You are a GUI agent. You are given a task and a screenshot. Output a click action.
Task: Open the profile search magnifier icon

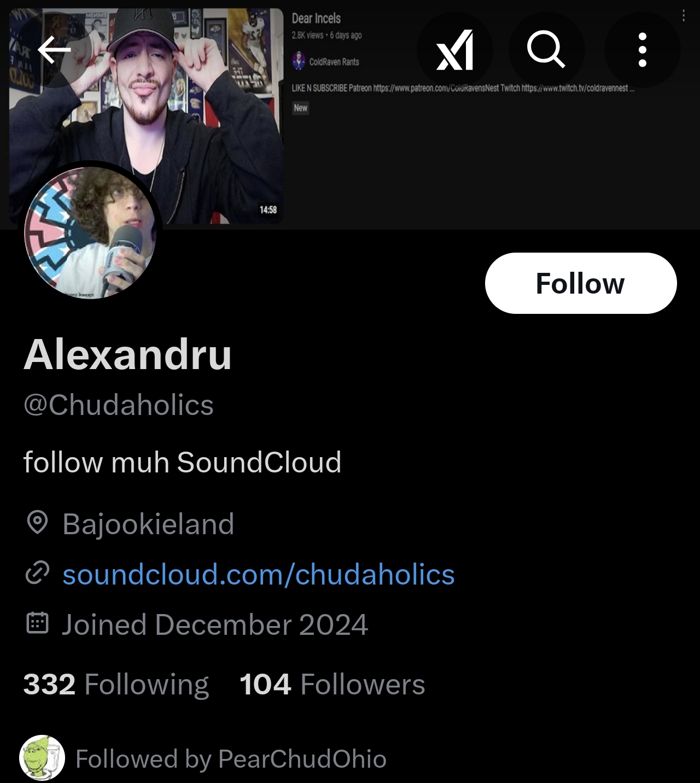click(x=546, y=50)
